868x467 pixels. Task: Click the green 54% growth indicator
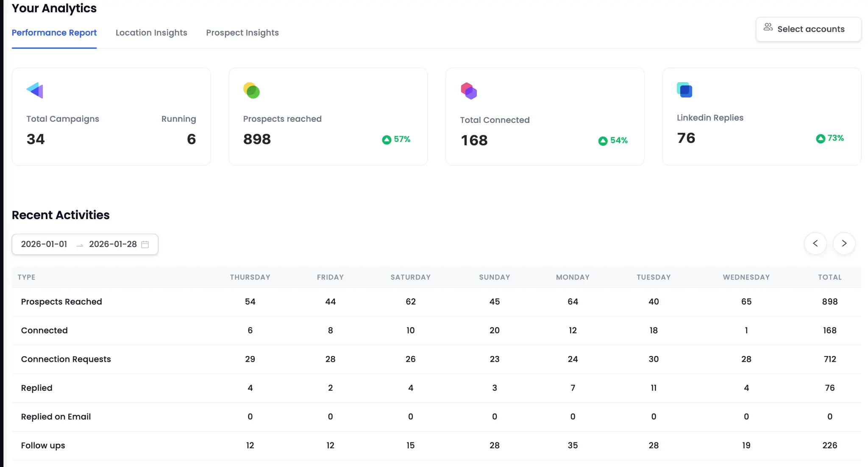(613, 141)
